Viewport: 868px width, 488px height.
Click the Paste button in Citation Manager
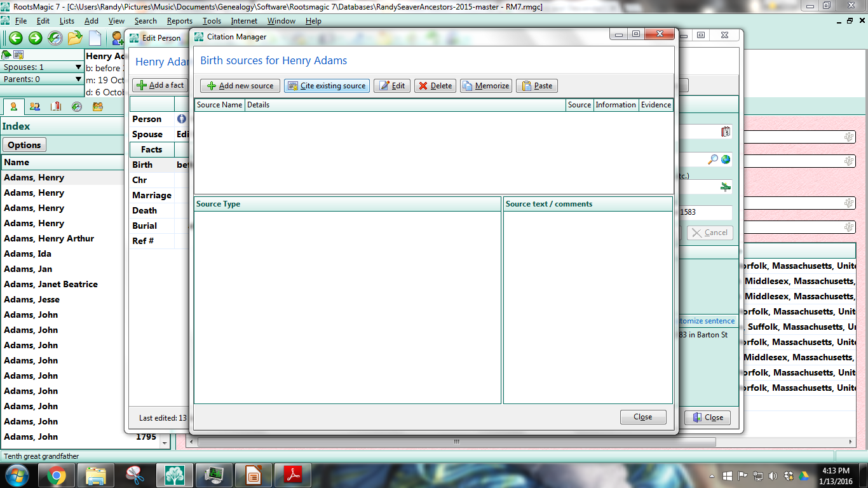click(537, 86)
